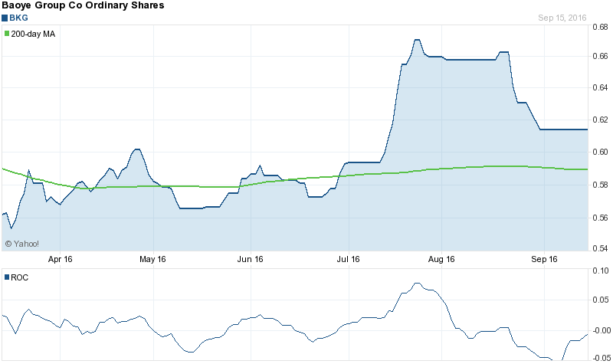The image size is (613, 364).
Task: Click the Baoye Group Co Ordinary Shares title
Action: coord(83,5)
